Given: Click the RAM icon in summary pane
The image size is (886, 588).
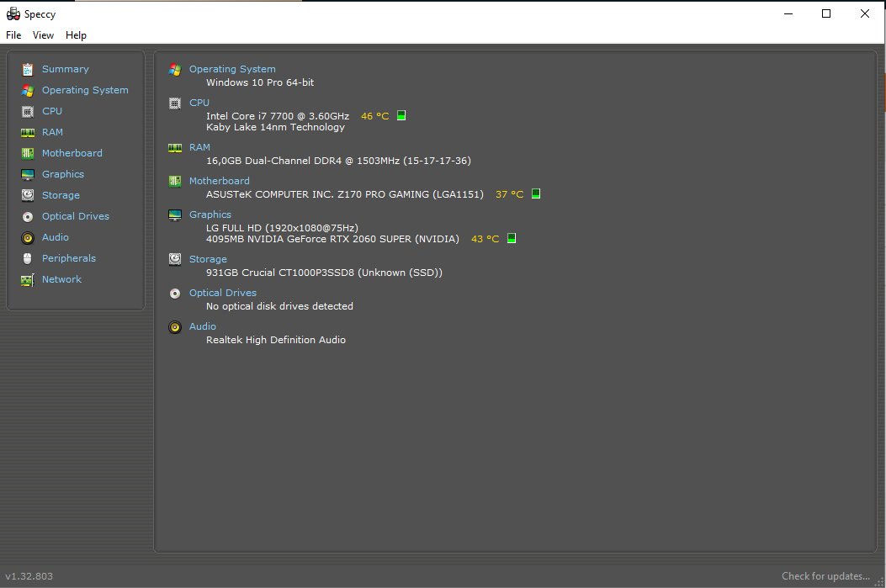Looking at the screenshot, I should [x=175, y=148].
